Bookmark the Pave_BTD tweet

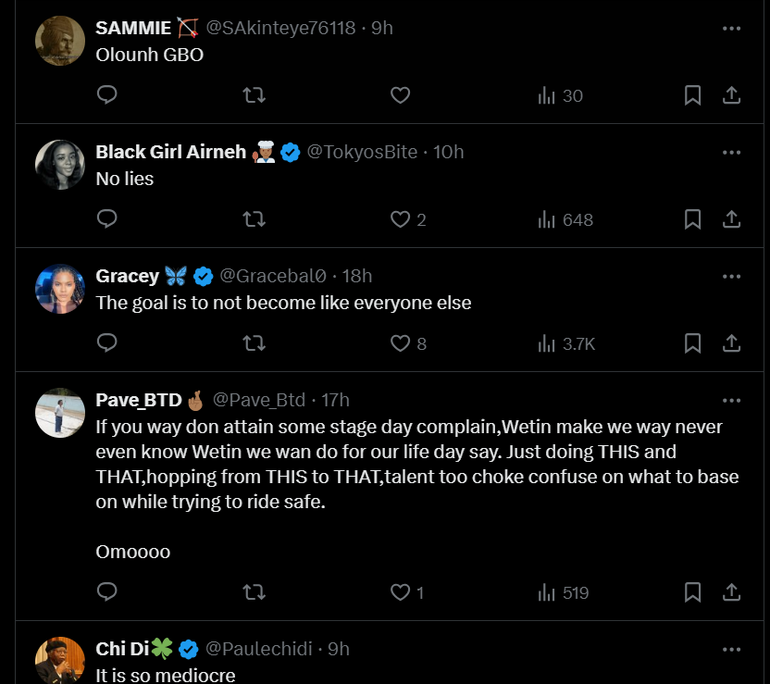[692, 593]
